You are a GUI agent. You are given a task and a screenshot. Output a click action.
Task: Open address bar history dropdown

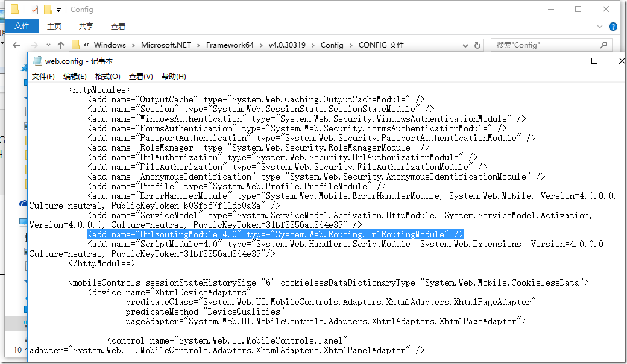click(465, 45)
